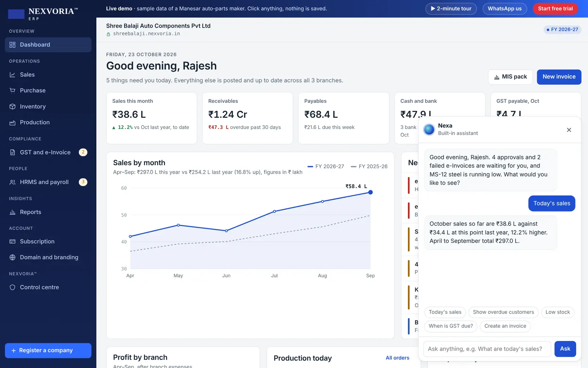Create a New invoice
The height and width of the screenshot is (368, 588).
pyautogui.click(x=559, y=77)
